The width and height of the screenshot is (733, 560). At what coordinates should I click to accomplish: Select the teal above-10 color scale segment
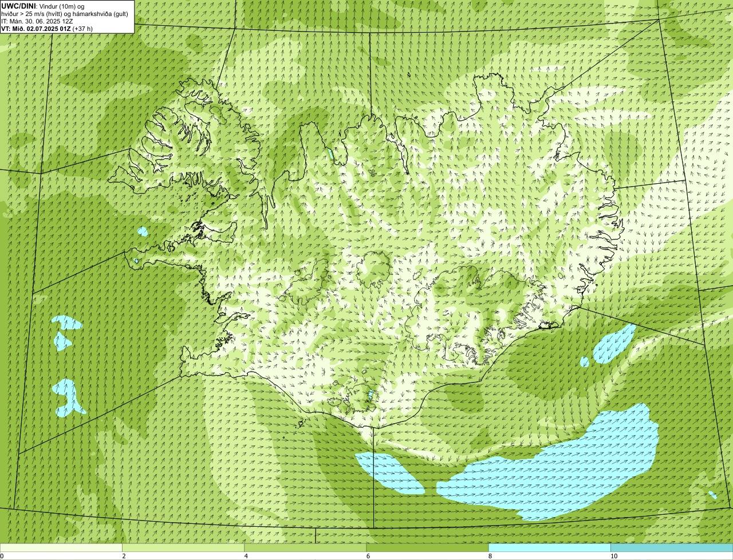(672, 548)
